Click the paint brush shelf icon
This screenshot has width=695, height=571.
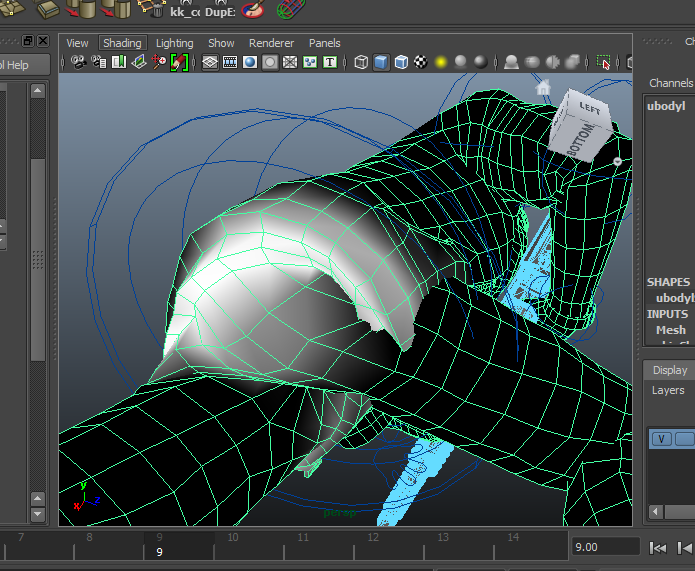pyautogui.click(x=254, y=10)
